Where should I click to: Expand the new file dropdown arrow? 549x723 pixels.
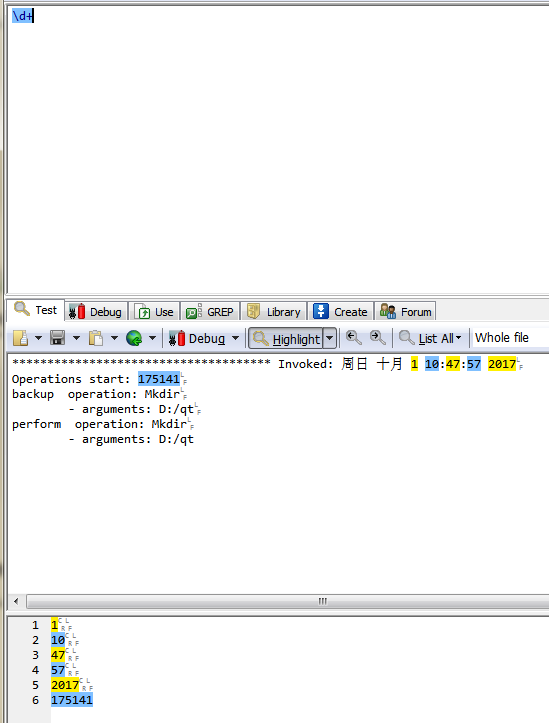[x=39, y=338]
